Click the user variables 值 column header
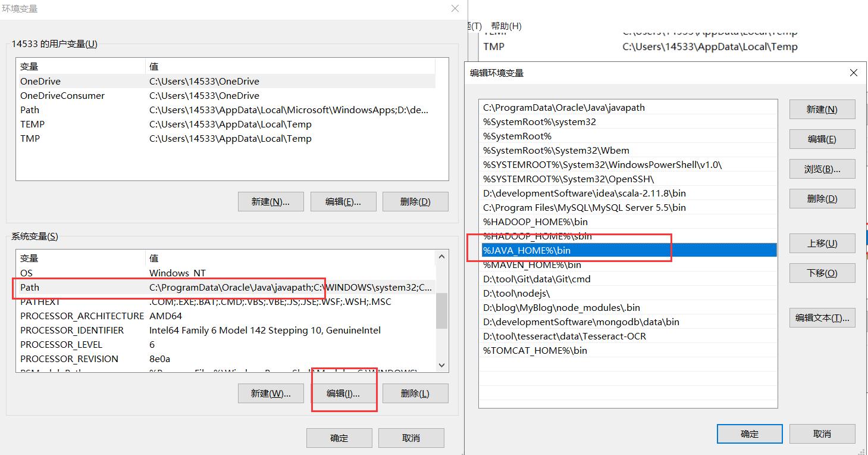This screenshot has height=455, width=868. coord(290,67)
